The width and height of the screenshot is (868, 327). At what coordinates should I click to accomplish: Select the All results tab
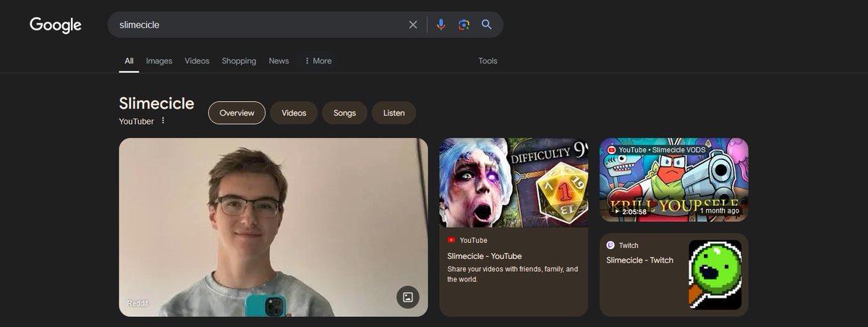click(x=129, y=61)
